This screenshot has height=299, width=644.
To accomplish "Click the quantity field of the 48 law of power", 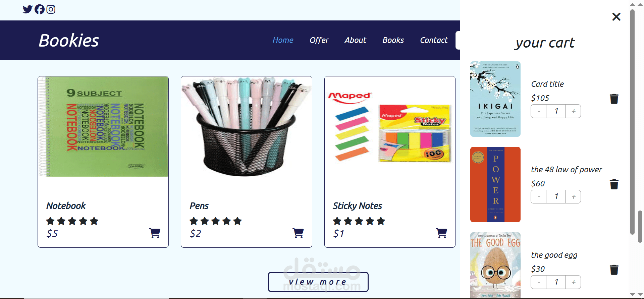I will tap(556, 197).
